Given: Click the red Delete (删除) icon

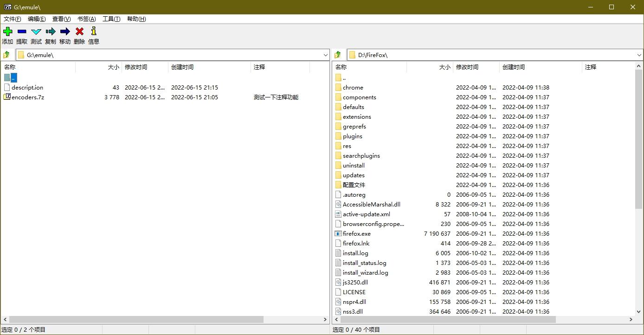Looking at the screenshot, I should (x=79, y=32).
